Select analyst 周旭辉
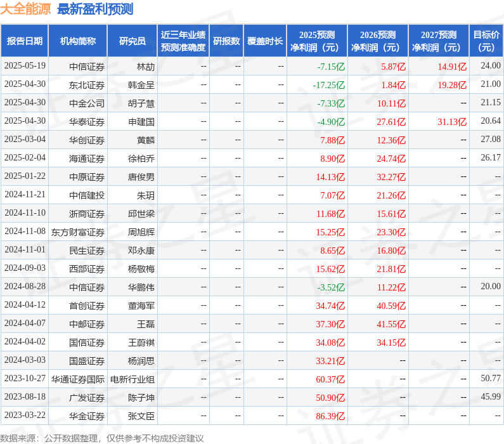This screenshot has height=444, width=504. (x=141, y=232)
